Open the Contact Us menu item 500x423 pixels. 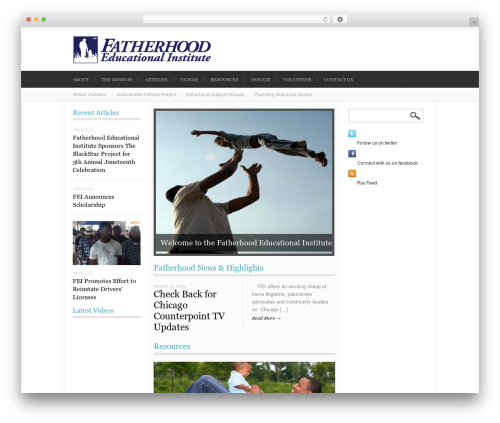pos(338,80)
